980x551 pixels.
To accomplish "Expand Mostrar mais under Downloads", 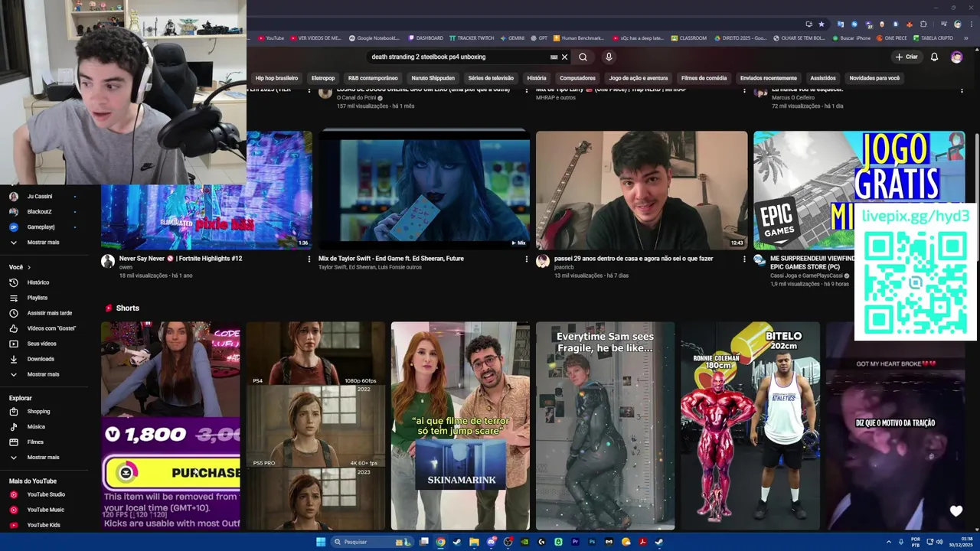I will (x=44, y=374).
